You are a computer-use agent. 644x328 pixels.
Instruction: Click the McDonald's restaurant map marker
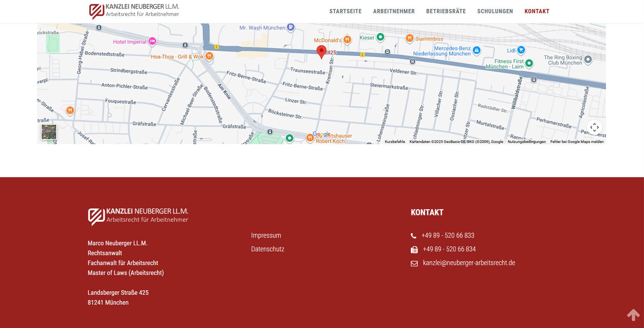(347, 40)
